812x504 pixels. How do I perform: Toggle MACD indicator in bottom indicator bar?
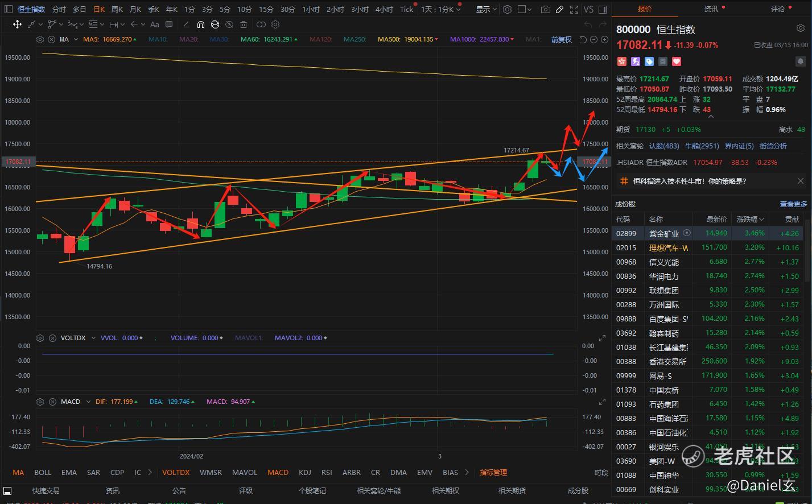[x=278, y=472]
